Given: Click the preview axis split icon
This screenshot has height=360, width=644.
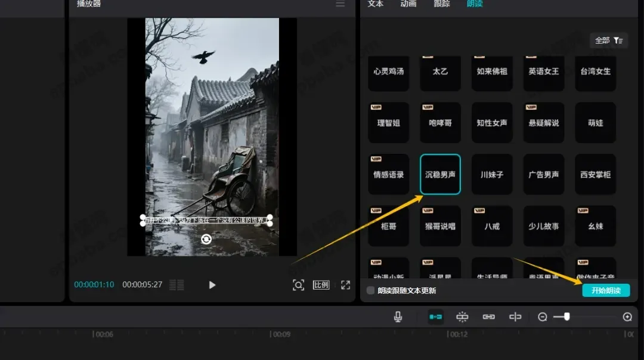Looking at the screenshot, I should 515,316.
